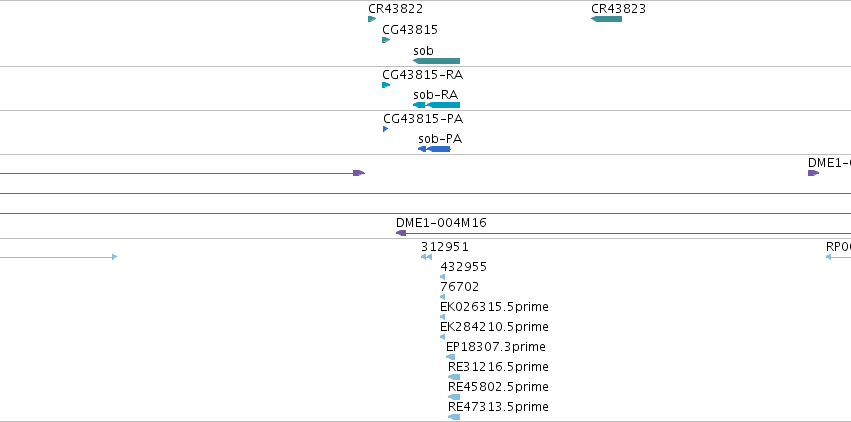The width and height of the screenshot is (851, 422).
Task: Click the CG43815-PA protein glyph
Action: [x=385, y=129]
